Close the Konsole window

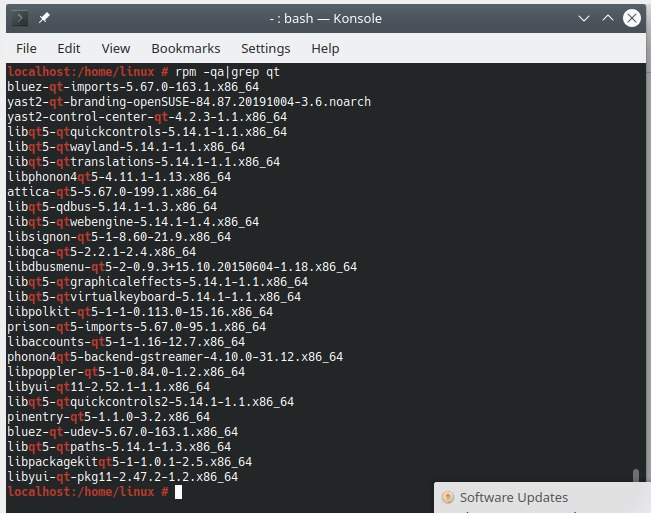[x=631, y=18]
